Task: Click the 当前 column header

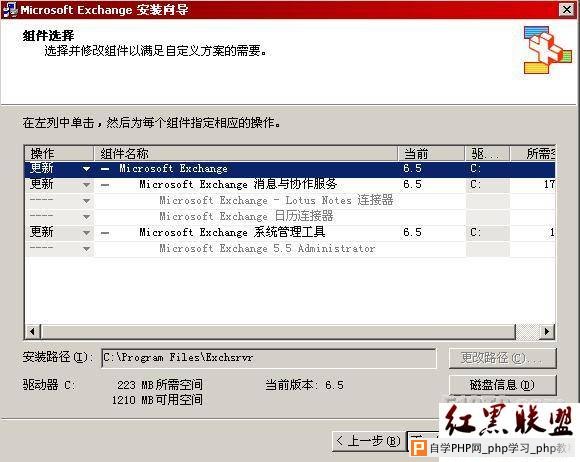Action: click(x=431, y=154)
